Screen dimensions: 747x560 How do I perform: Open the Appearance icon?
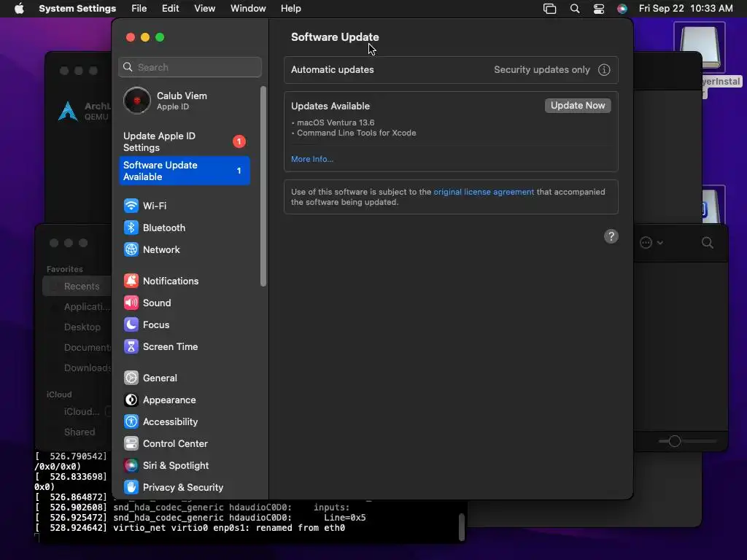[131, 400]
